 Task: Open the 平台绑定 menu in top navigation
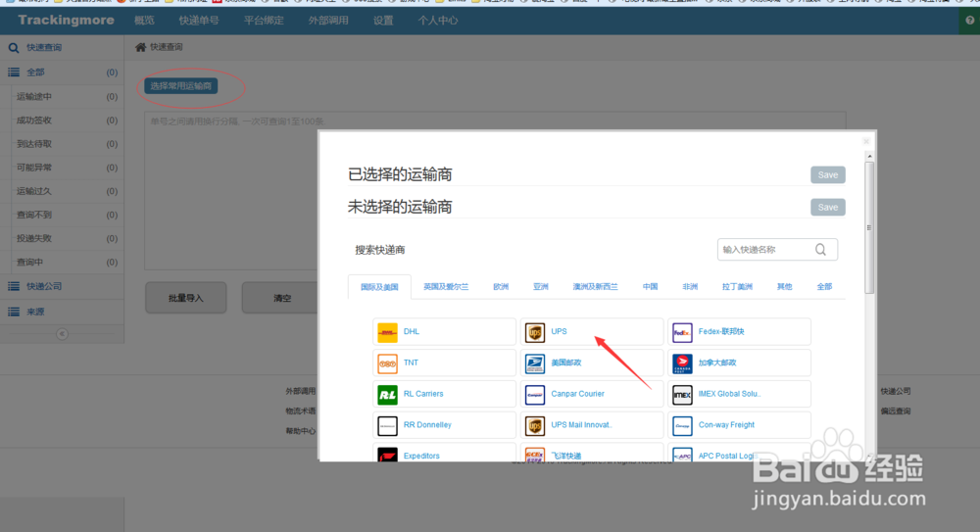coord(264,21)
